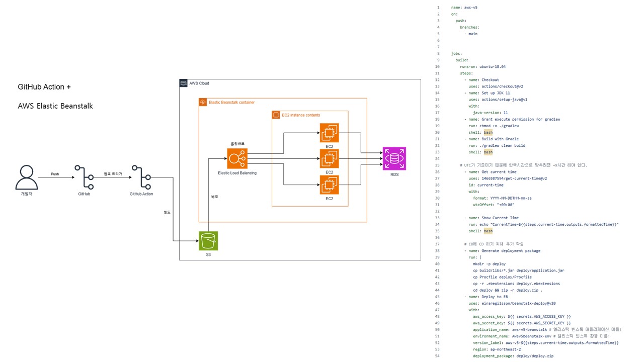Click the AWS logo beside AWS Cloud
644x362 pixels.
pyautogui.click(x=184, y=83)
